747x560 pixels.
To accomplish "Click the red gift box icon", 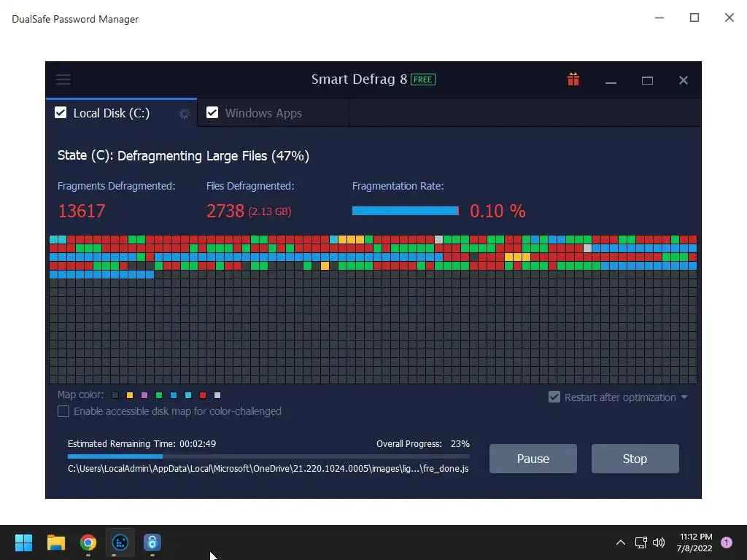I will click(573, 79).
